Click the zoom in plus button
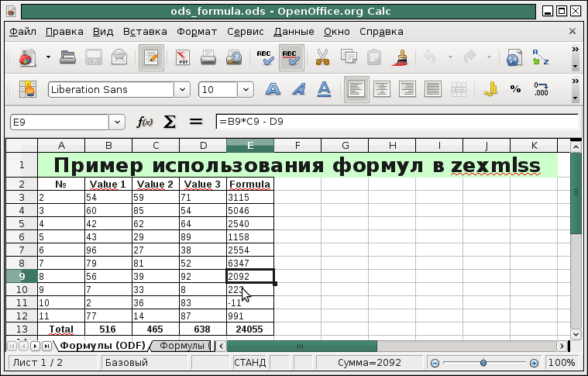 534,363
